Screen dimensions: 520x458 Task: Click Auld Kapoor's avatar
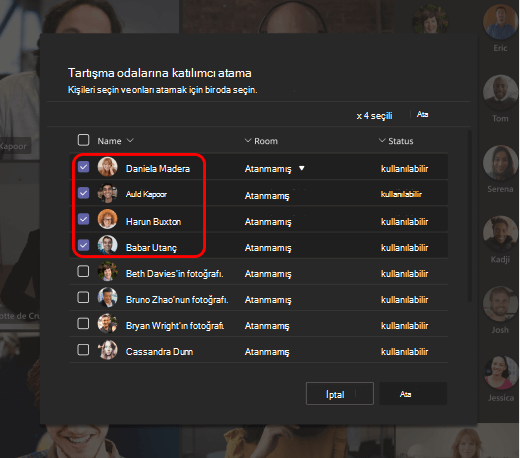[107, 193]
